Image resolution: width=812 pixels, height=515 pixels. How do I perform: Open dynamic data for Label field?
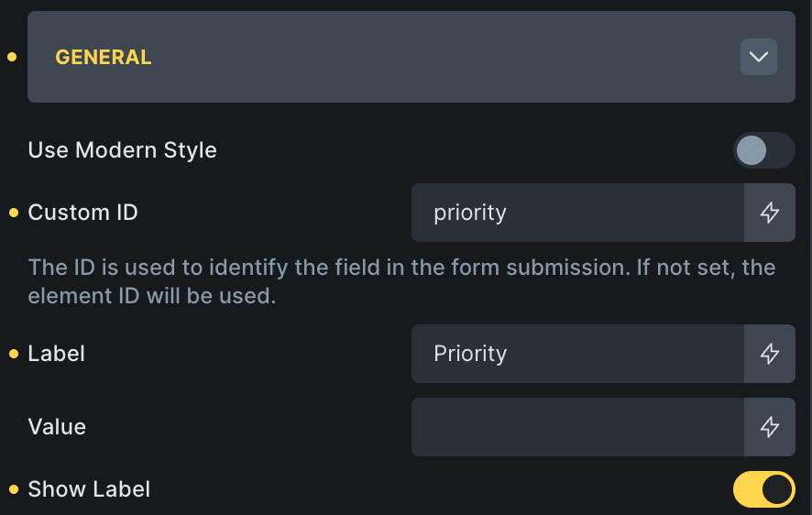point(770,354)
